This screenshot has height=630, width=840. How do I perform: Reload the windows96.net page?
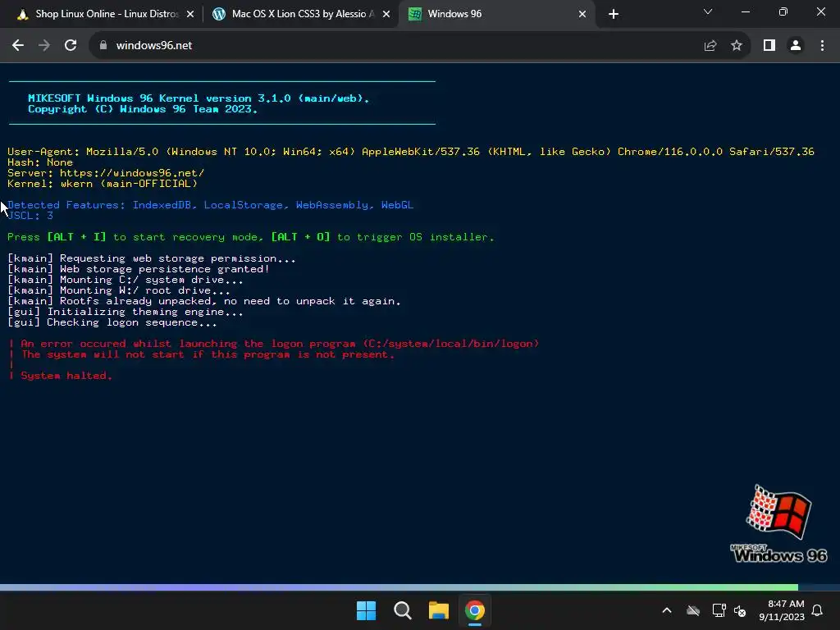click(71, 46)
